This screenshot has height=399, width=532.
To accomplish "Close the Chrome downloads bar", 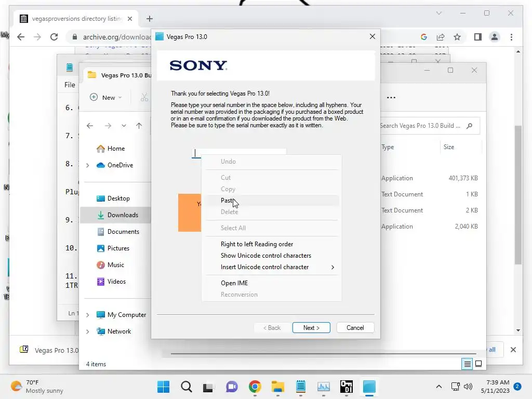I will point(513,350).
